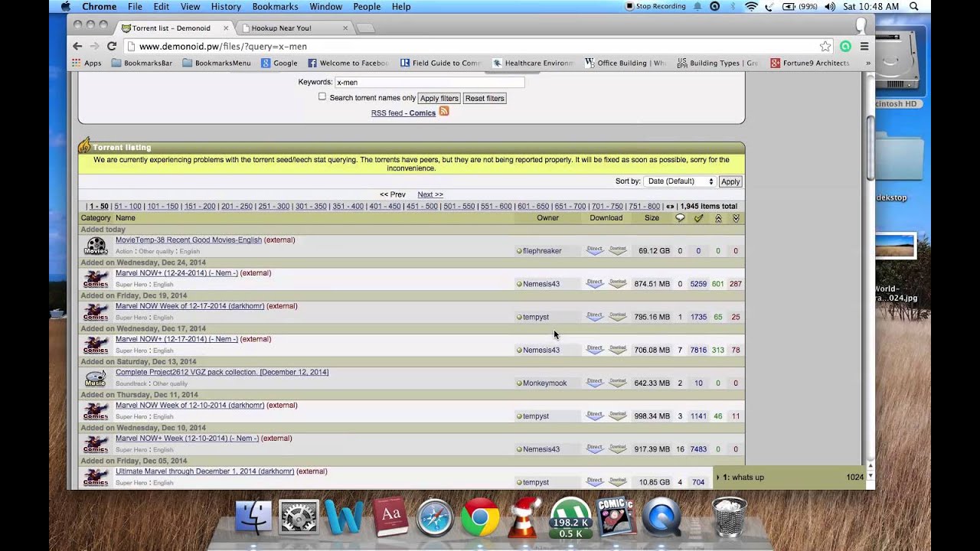980x551 pixels.
Task: Open QuickTime Player from the dock
Action: point(661,518)
